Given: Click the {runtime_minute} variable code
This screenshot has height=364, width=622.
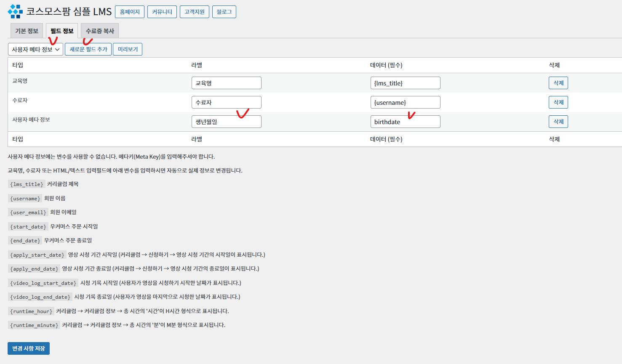Looking at the screenshot, I should [34, 325].
